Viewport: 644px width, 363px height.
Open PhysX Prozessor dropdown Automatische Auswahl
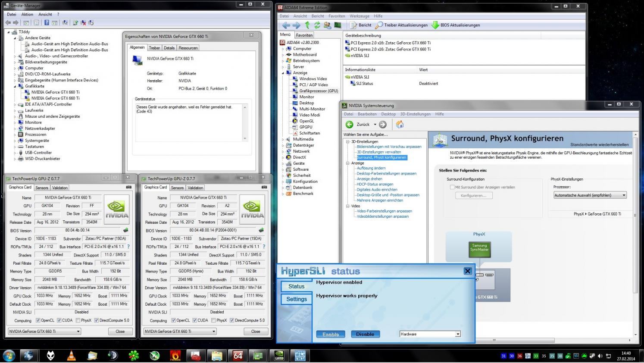pos(590,195)
